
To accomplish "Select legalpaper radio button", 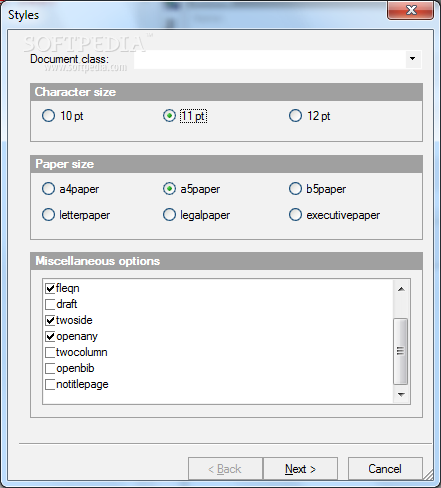I will coord(169,215).
